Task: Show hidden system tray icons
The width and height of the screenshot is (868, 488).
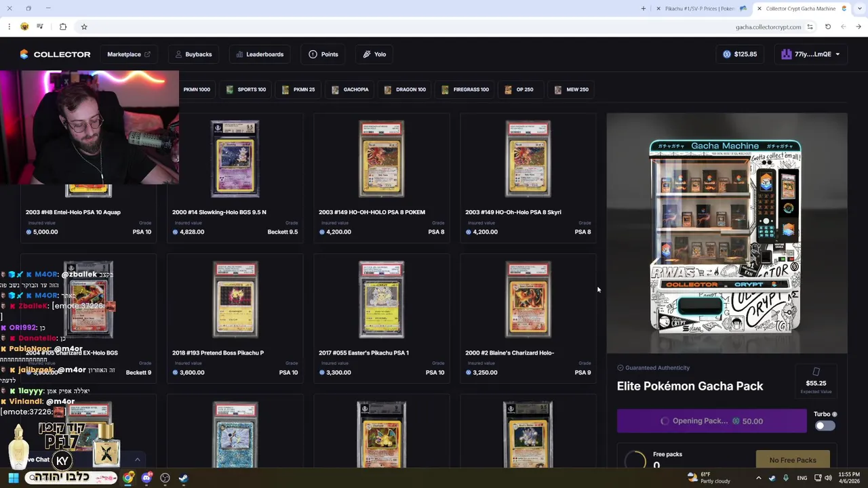Action: pyautogui.click(x=759, y=478)
